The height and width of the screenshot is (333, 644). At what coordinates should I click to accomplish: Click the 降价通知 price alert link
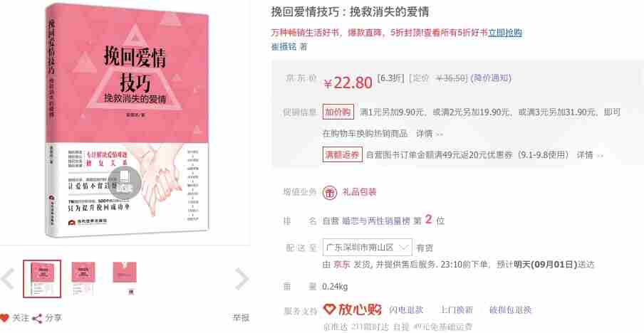pyautogui.click(x=491, y=78)
